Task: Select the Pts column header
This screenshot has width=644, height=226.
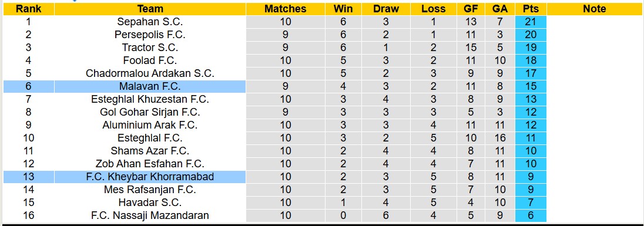Action: 531,9
